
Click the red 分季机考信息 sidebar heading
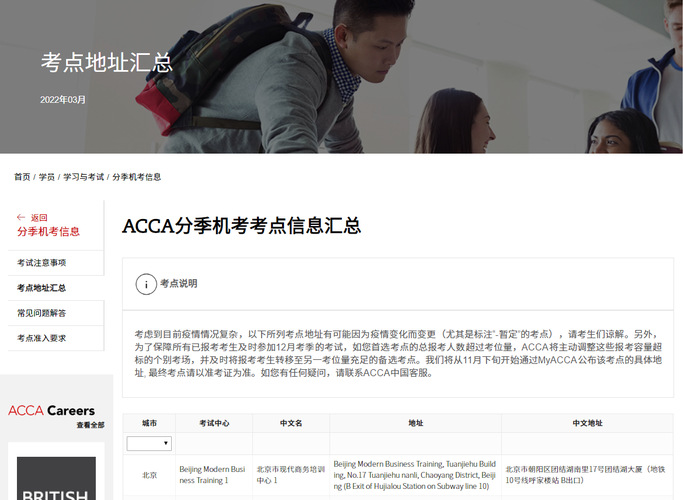coord(48,231)
